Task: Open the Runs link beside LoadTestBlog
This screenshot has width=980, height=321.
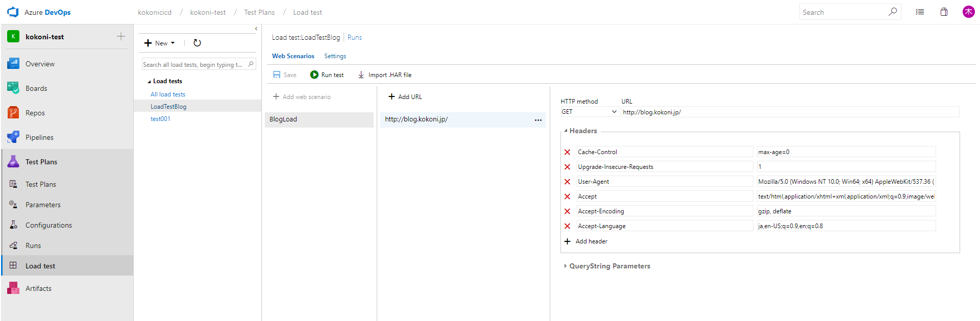Action: click(354, 37)
